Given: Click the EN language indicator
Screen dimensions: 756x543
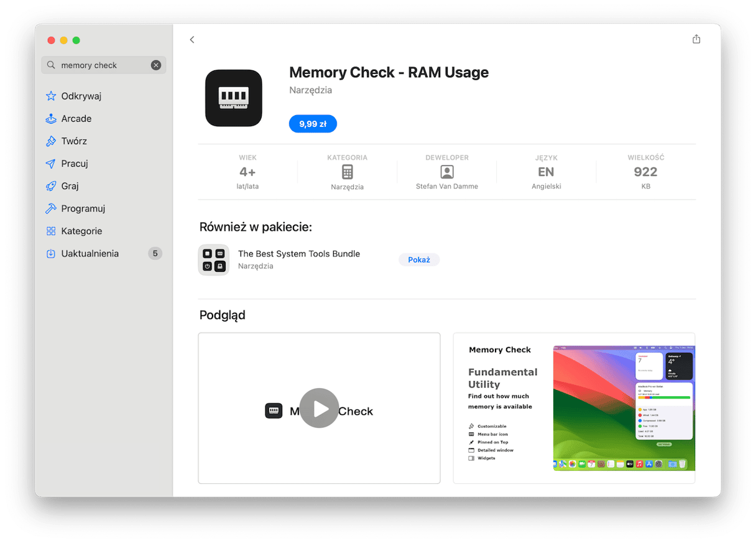Looking at the screenshot, I should coord(546,172).
